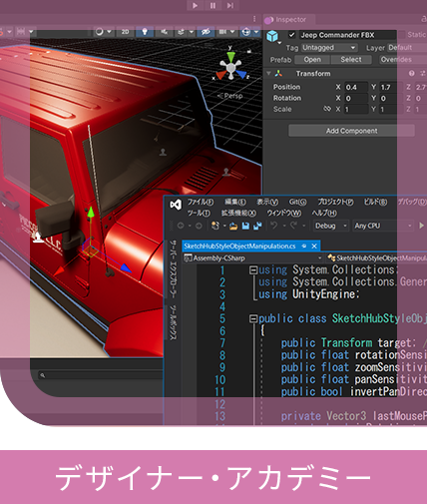Open the 編集(E) menu in Visual Studio

click(x=235, y=202)
